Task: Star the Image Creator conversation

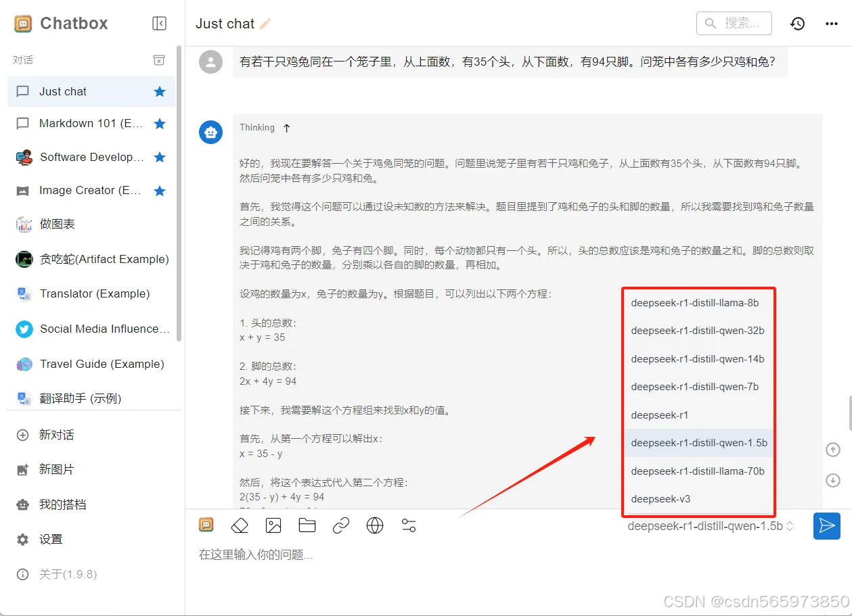Action: (160, 190)
